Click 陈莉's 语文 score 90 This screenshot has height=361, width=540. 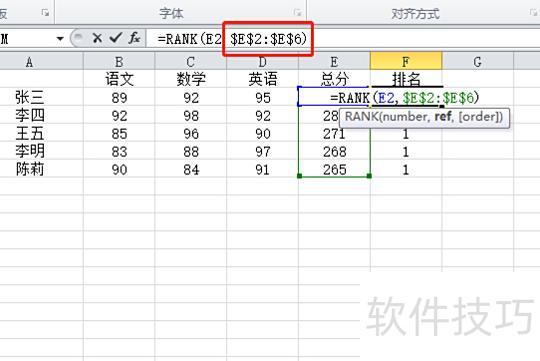click(x=119, y=169)
